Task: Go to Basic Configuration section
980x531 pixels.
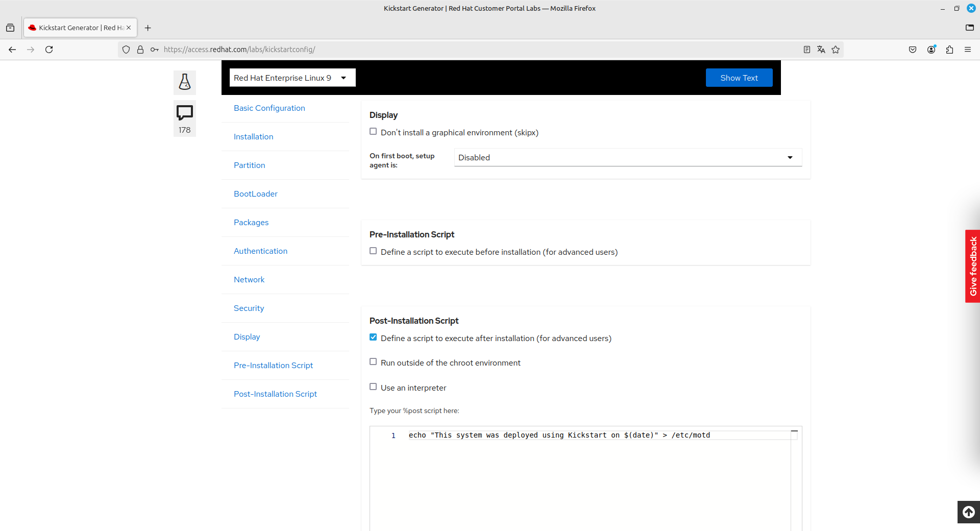Action: pyautogui.click(x=269, y=108)
